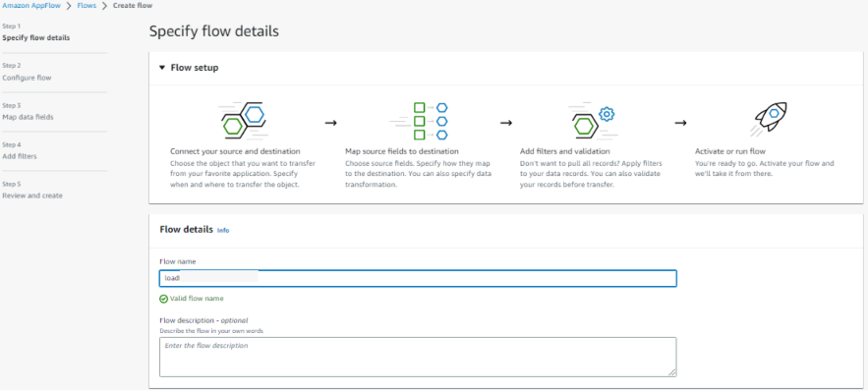Go to the Flows breadcrumb link
This screenshot has height=392, width=868.
coord(87,6)
